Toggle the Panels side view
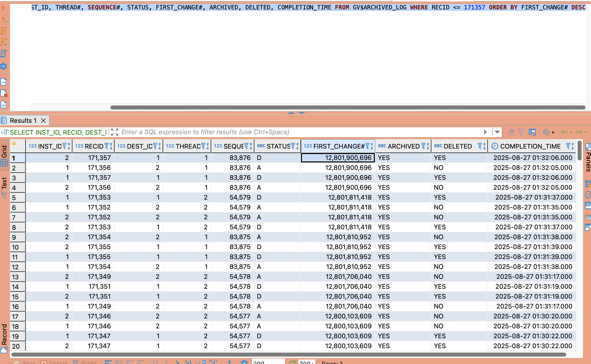This screenshot has width=591, height=364. coord(588,161)
